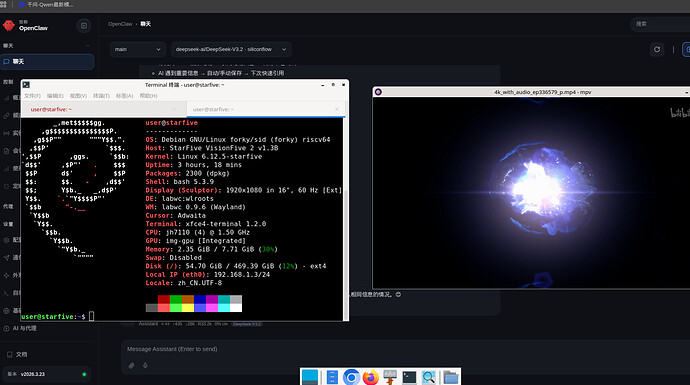Open the 帮助(H) menu in Terminal
Viewport: 690px width, 385px height.
148,95
